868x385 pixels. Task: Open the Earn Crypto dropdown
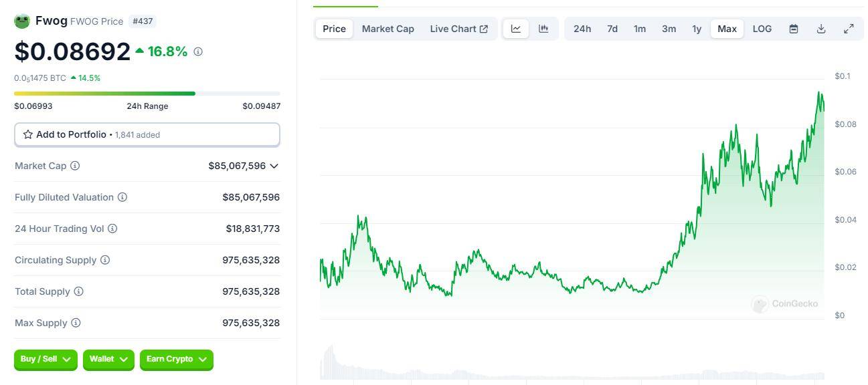click(177, 360)
